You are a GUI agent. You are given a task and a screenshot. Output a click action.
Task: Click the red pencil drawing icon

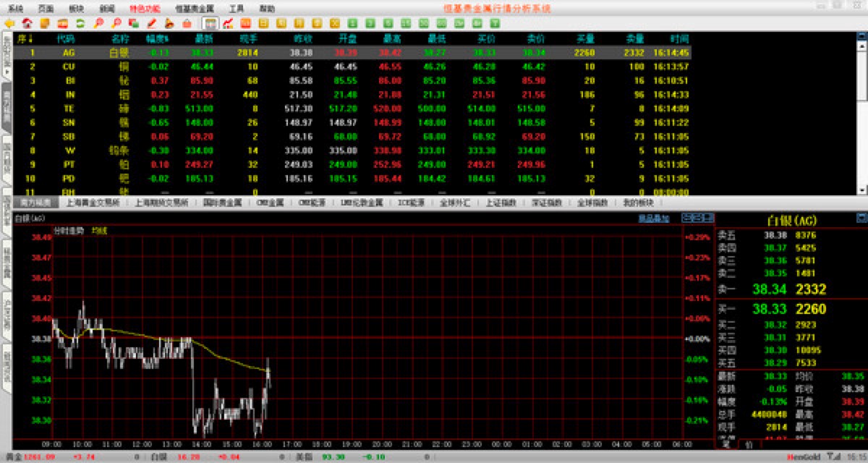152,23
